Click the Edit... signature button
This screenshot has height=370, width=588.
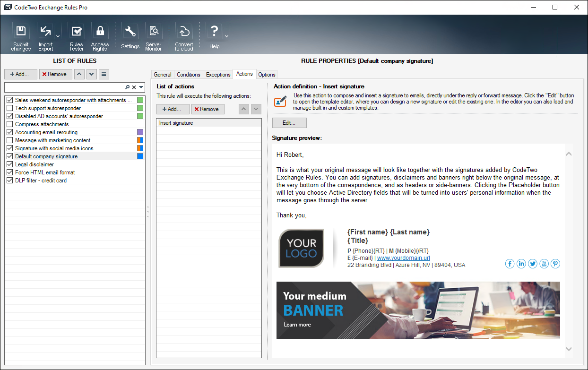tap(289, 123)
